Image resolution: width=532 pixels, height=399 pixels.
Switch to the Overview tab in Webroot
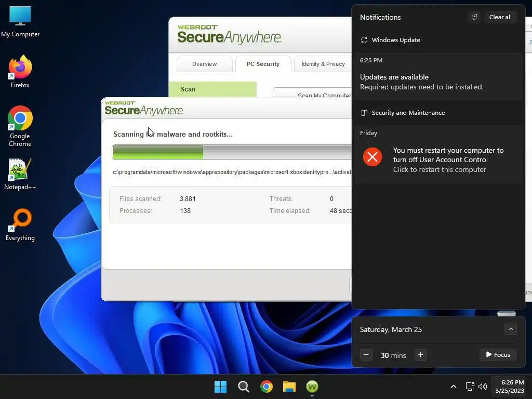[x=204, y=64]
